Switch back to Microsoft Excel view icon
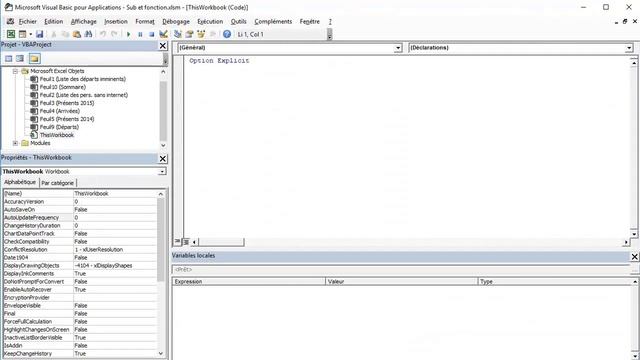The image size is (640, 360). tap(11, 34)
